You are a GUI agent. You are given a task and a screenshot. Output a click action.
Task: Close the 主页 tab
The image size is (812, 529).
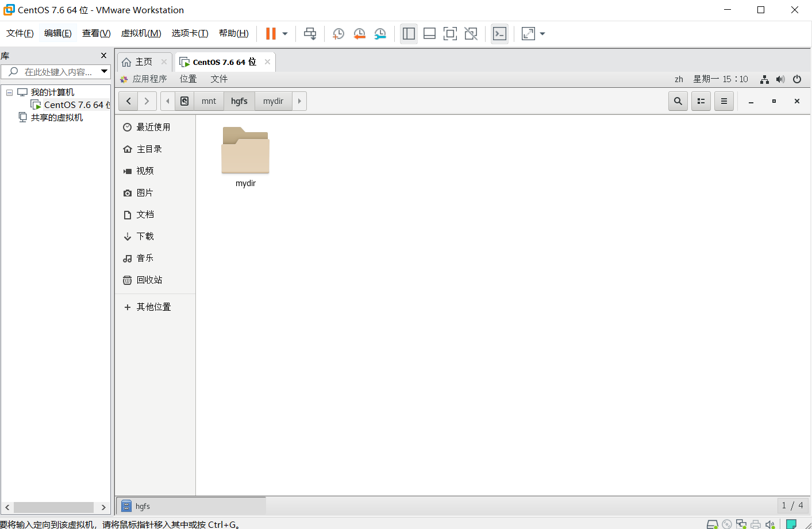[x=164, y=62]
